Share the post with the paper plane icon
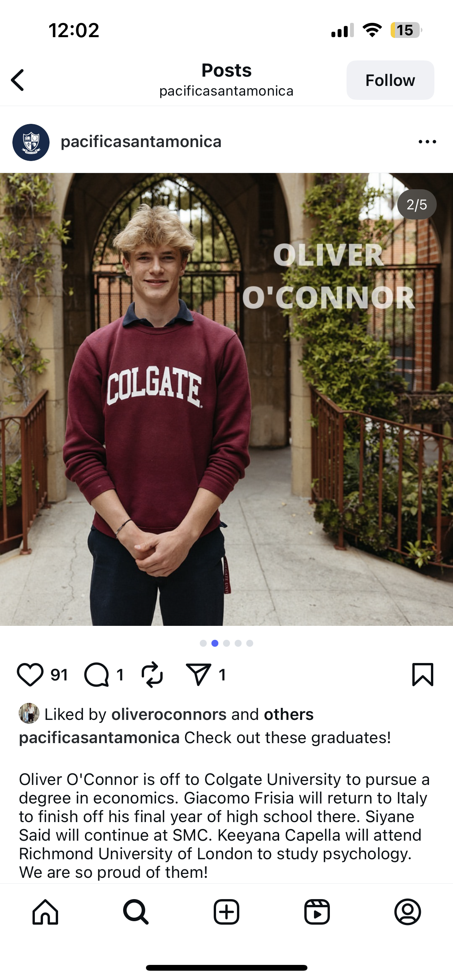The image size is (453, 980). click(199, 675)
